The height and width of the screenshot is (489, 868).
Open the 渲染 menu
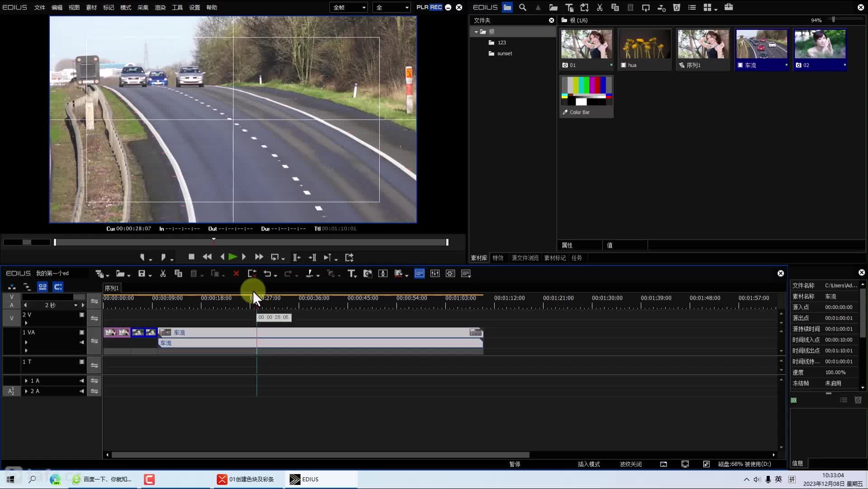click(160, 7)
